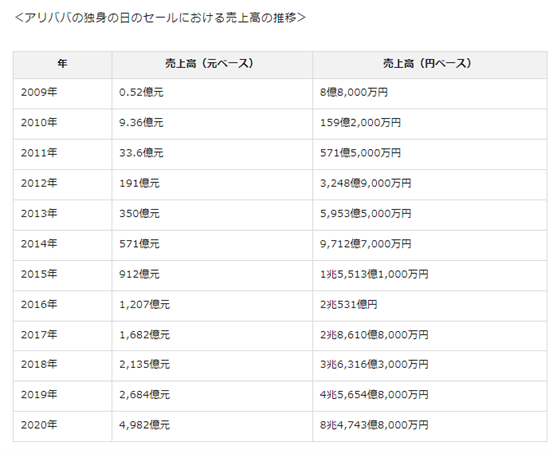Click the 2017年 cell
Screen dimensions: 553x454
pos(62,336)
